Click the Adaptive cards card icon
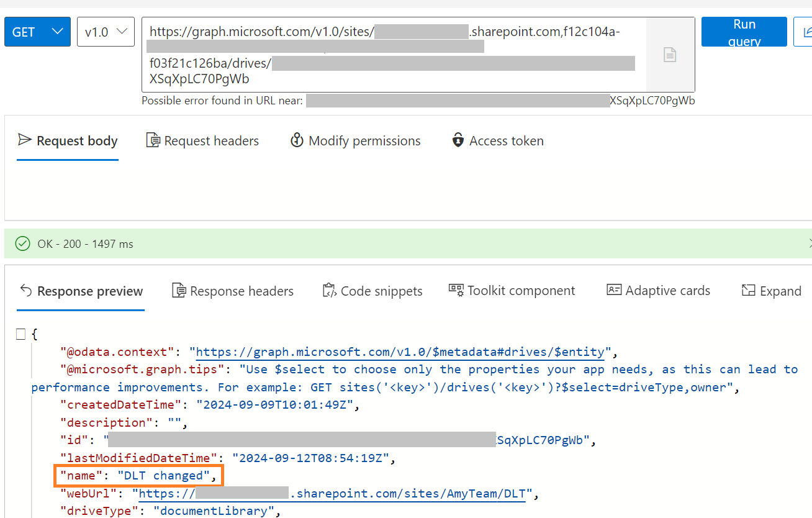This screenshot has width=812, height=518. [x=614, y=290]
